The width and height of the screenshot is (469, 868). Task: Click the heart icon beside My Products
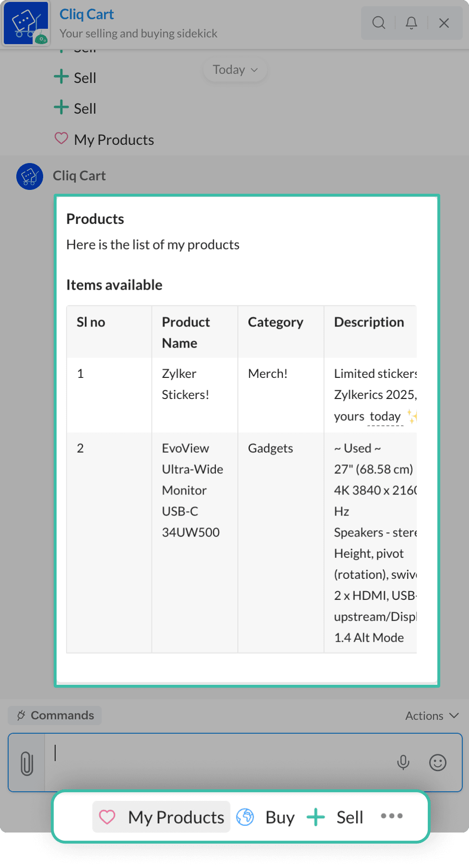pyautogui.click(x=107, y=817)
